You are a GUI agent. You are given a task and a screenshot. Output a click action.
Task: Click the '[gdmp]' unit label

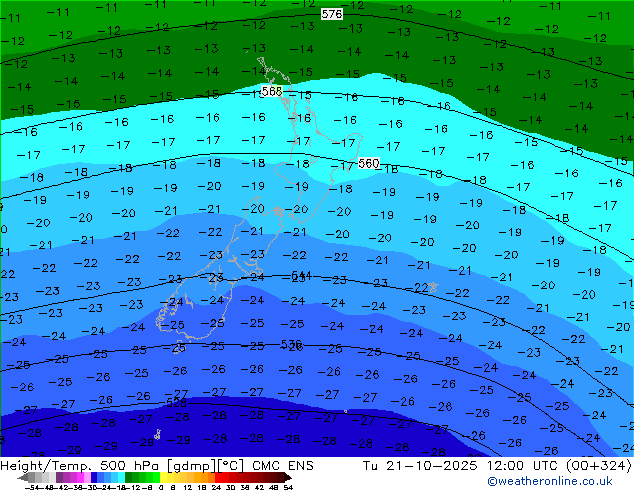192,466
